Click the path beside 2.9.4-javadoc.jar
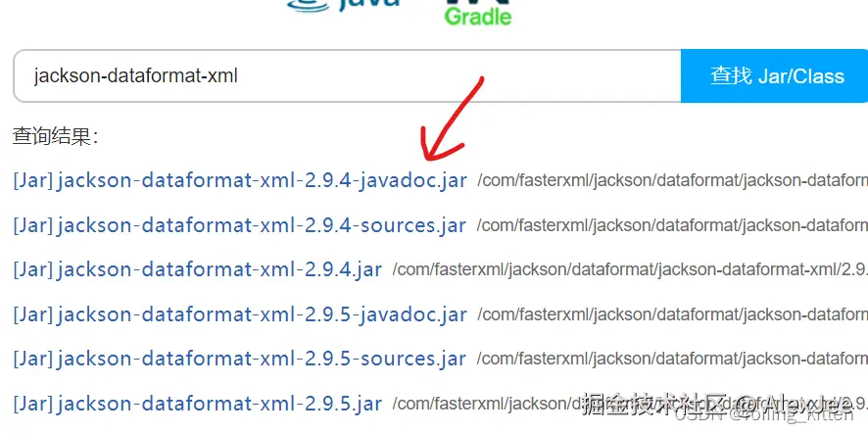Image resolution: width=868 pixels, height=433 pixels. [x=673, y=181]
